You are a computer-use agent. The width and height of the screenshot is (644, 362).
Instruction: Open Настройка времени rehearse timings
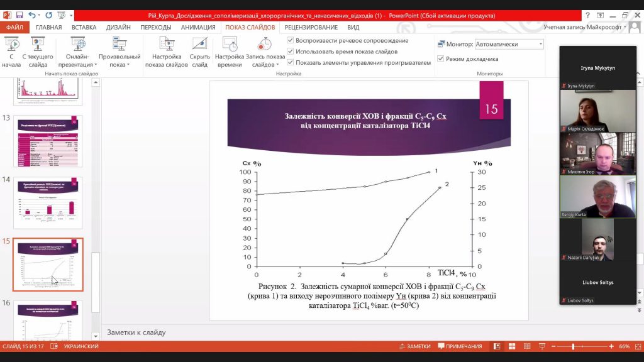pyautogui.click(x=230, y=52)
